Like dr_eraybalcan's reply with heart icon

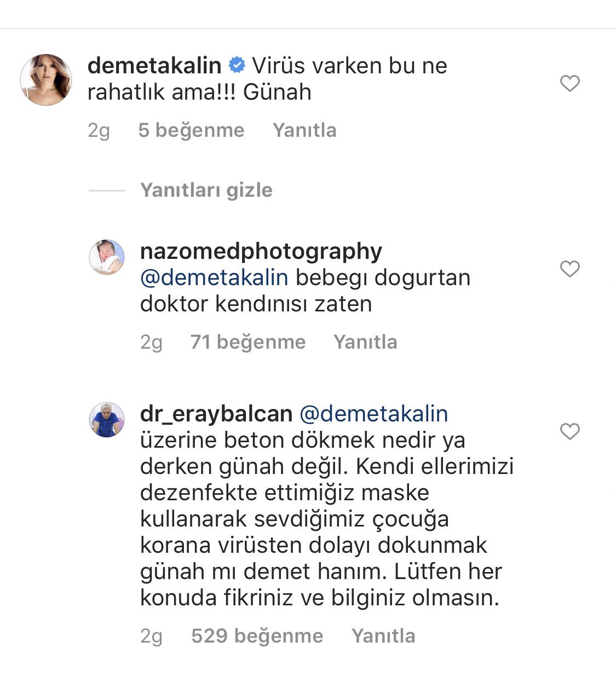(569, 431)
